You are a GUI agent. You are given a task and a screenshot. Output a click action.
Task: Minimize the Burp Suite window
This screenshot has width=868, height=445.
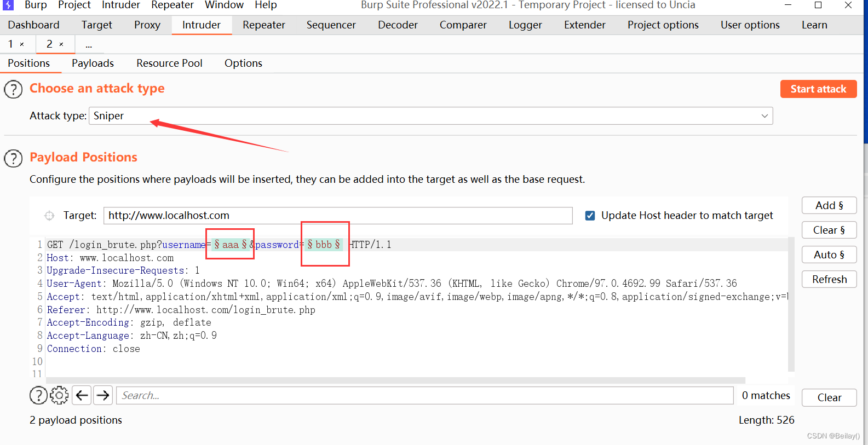point(788,5)
